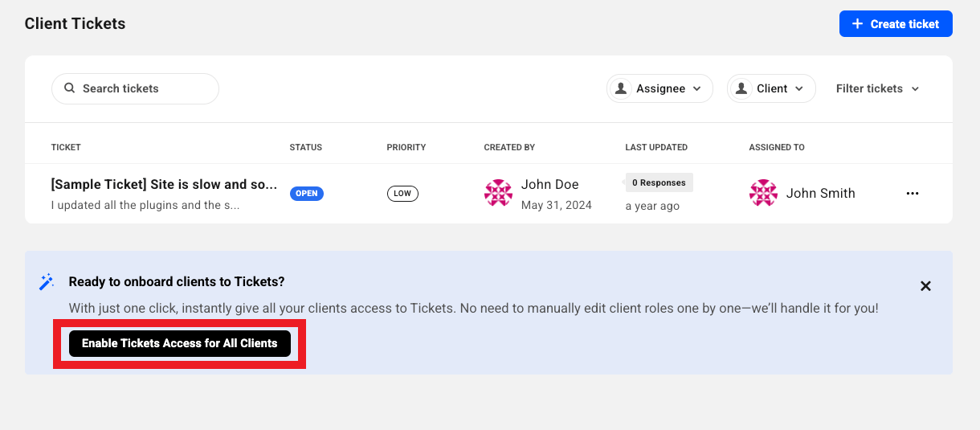
Task: Click the May 31, 2024 date
Action: pyautogui.click(x=557, y=205)
